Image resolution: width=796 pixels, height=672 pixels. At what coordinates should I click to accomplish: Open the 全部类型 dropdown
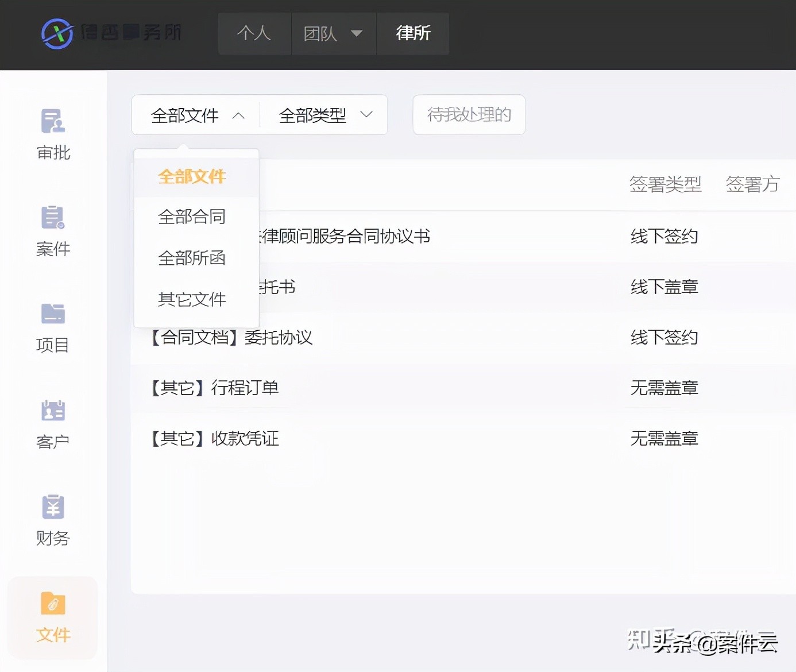pos(323,115)
